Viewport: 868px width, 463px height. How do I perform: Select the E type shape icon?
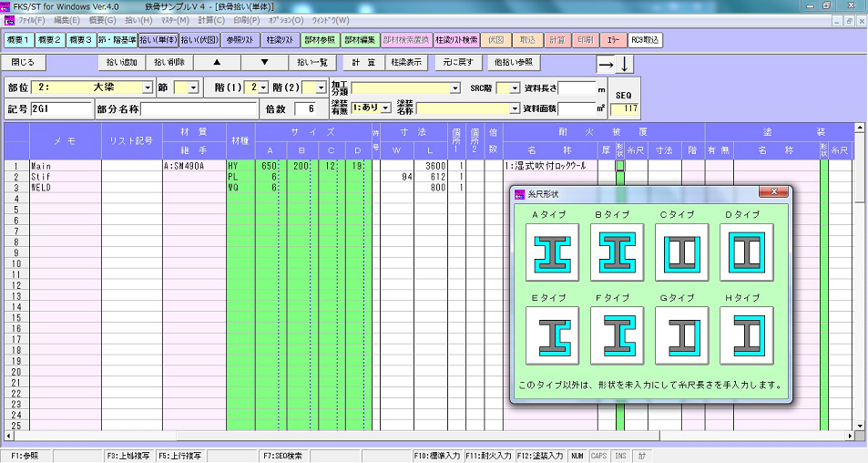[552, 335]
